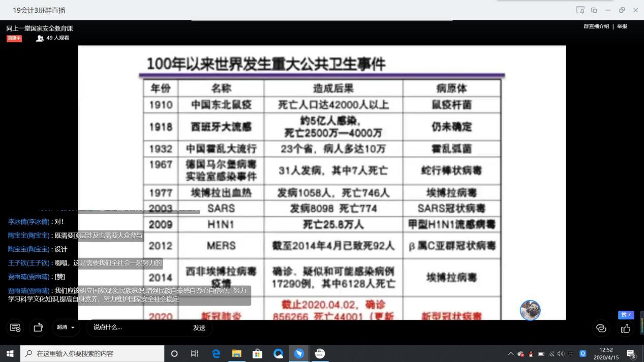Toggle Chinese input method indicator 中

571,354
